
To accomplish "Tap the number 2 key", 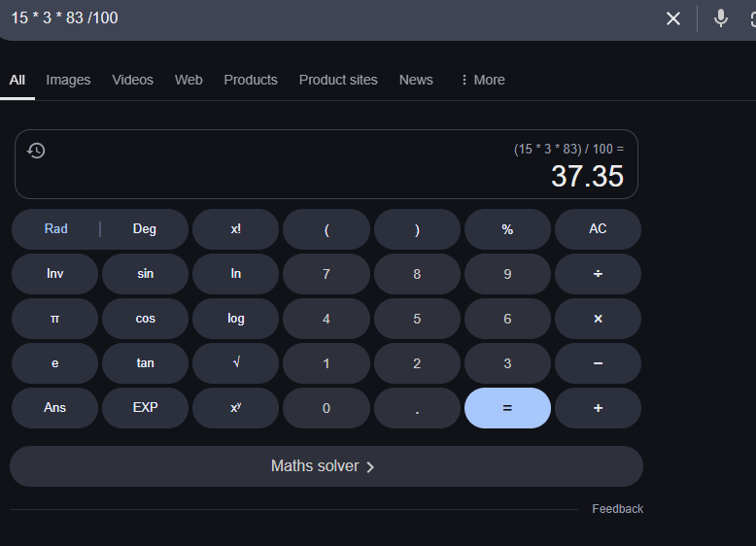I will (x=417, y=363).
